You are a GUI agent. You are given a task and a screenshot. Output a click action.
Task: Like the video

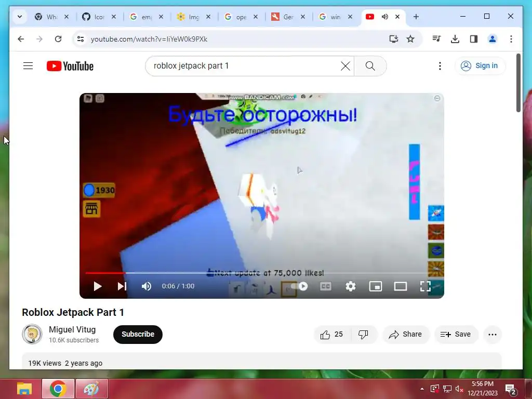(x=332, y=335)
